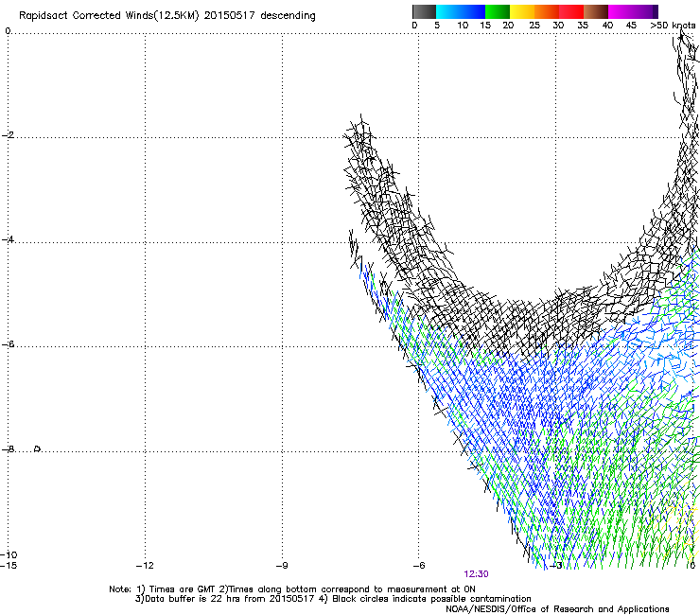Click the -10 latitude axis label
Screen dimensions: 700x615
(x=9, y=554)
